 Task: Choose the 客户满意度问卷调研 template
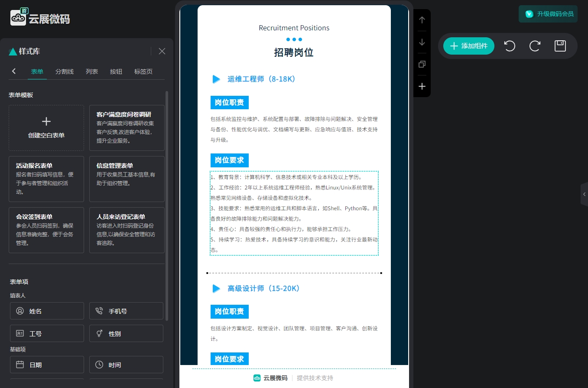point(127,128)
